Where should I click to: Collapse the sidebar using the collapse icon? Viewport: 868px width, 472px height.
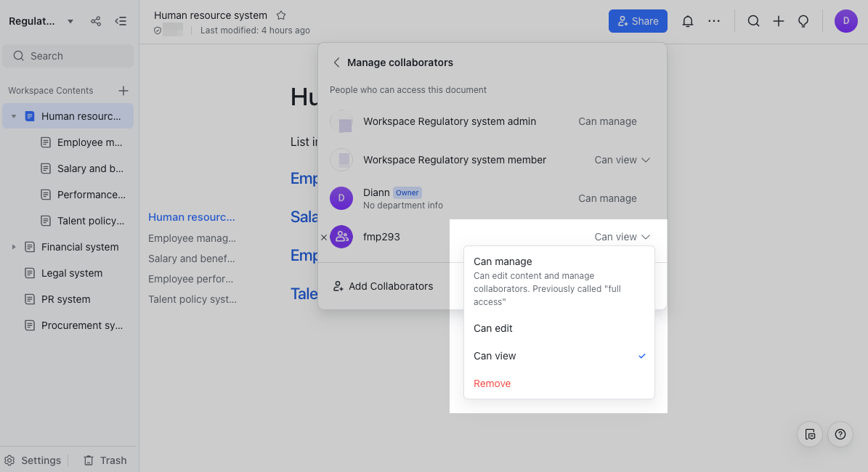[121, 21]
